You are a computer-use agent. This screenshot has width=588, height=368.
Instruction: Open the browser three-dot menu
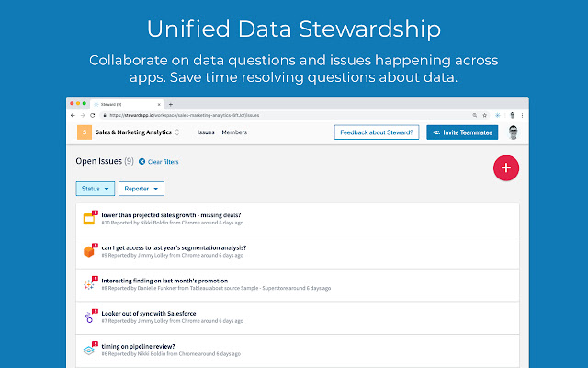(522, 115)
